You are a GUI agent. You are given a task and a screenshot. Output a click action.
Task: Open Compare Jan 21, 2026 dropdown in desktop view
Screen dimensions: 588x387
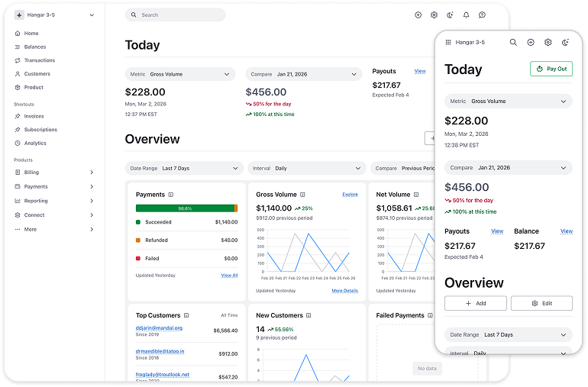pos(304,74)
